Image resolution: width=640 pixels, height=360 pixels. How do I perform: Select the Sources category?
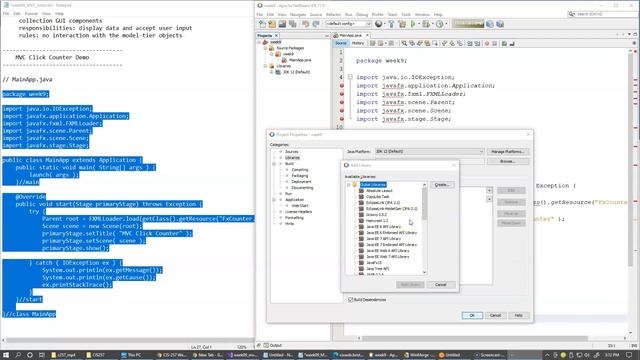point(291,152)
